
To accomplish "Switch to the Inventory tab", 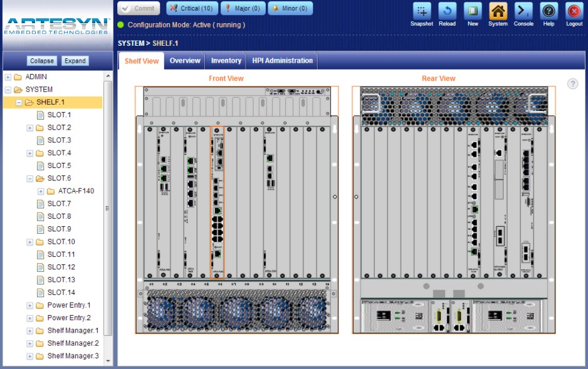I will 226,61.
